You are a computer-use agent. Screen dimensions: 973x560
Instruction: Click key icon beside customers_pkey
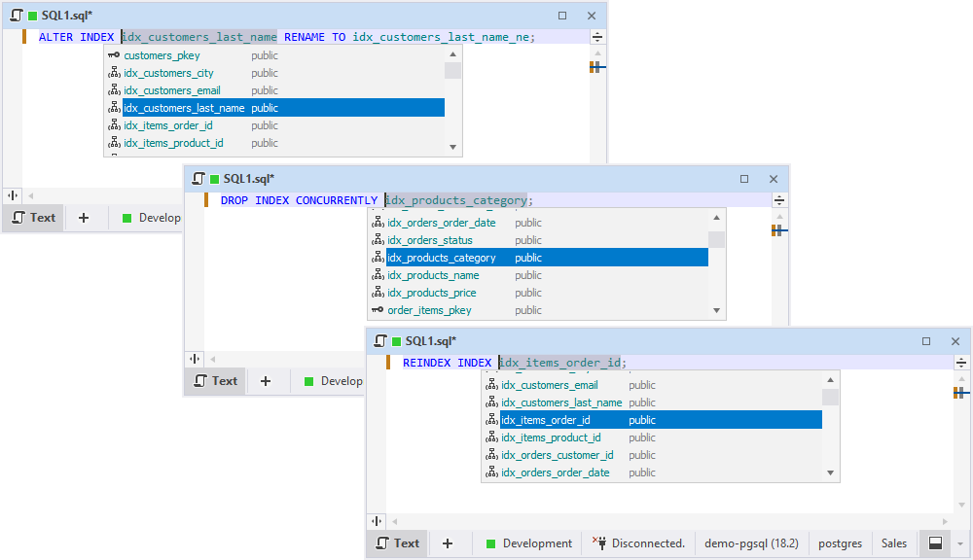(114, 55)
